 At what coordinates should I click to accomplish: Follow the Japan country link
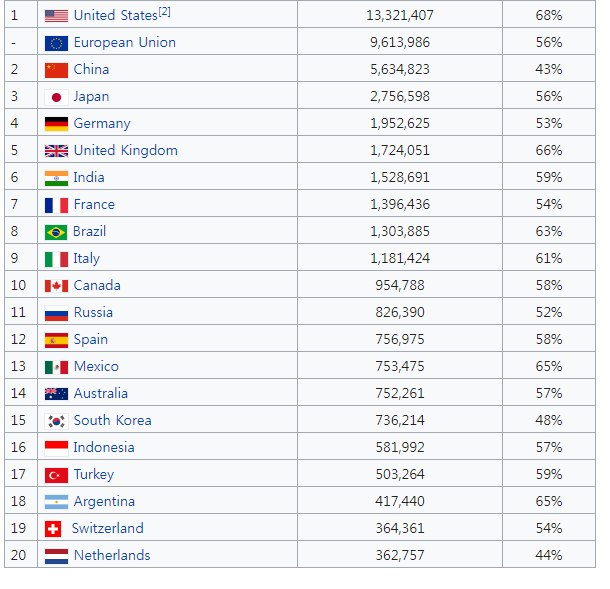pos(91,96)
